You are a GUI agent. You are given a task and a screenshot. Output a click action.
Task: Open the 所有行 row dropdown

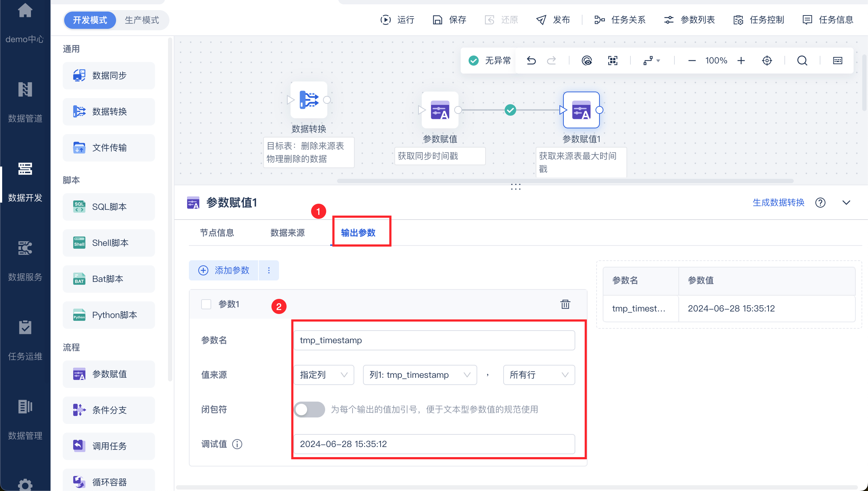click(x=539, y=375)
